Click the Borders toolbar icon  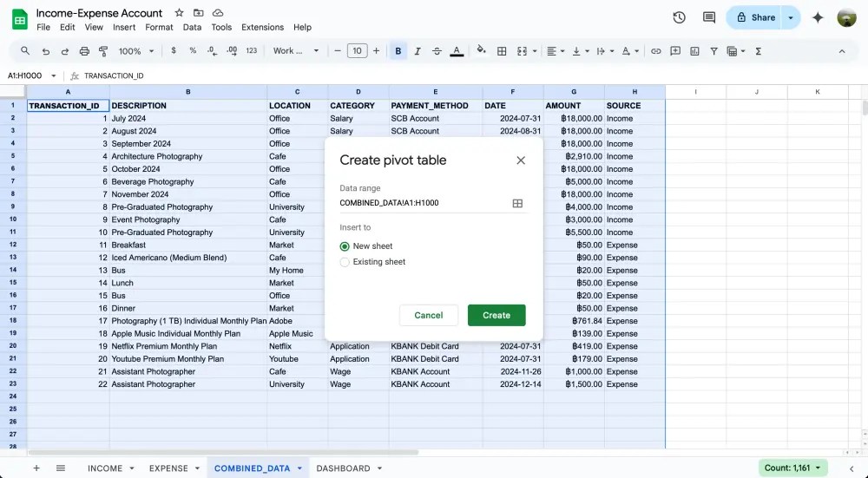(502, 51)
